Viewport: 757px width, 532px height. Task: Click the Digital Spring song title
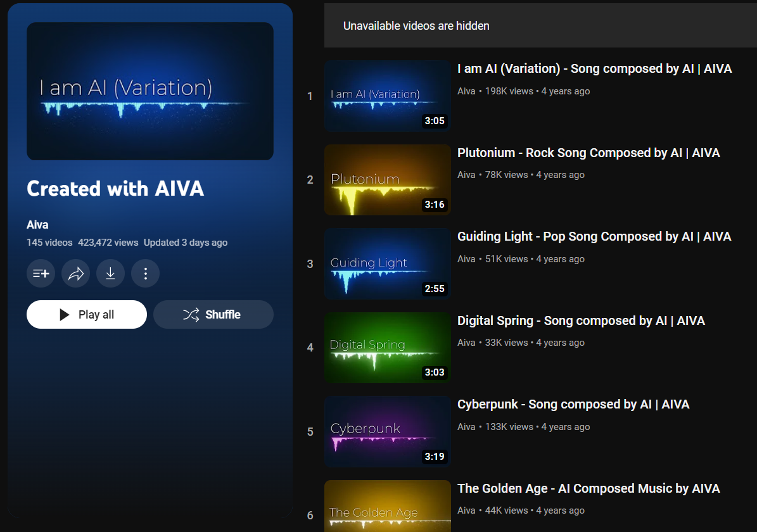581,320
